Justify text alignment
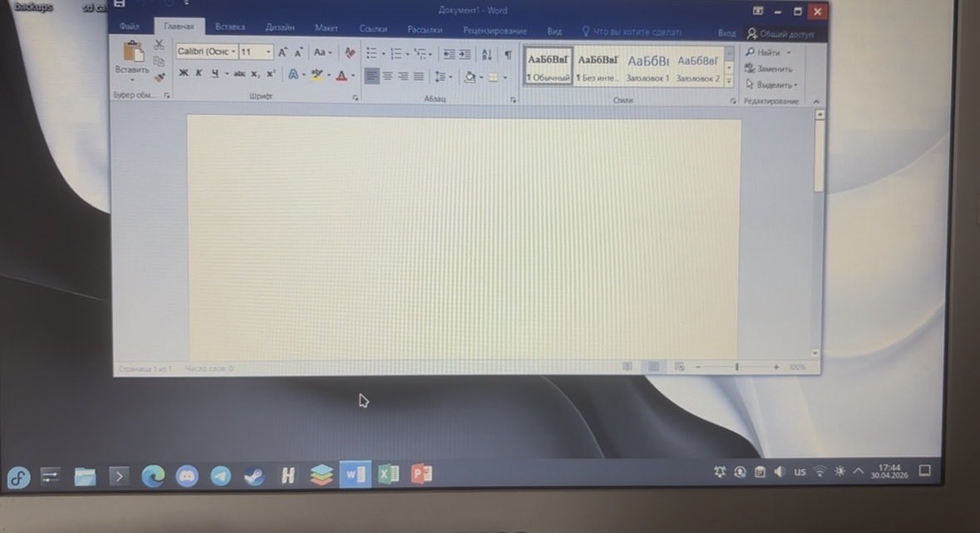Screen dimensions: 980x533 [419, 77]
